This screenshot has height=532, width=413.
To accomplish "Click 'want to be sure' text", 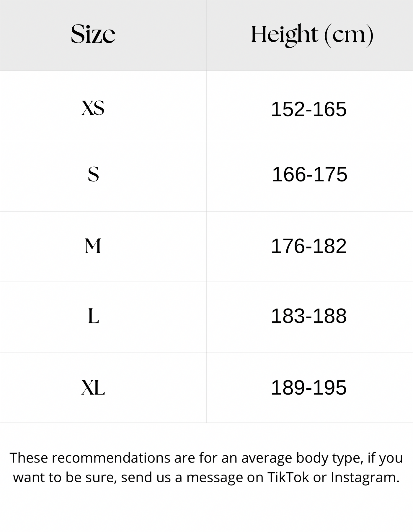I will (63, 477).
